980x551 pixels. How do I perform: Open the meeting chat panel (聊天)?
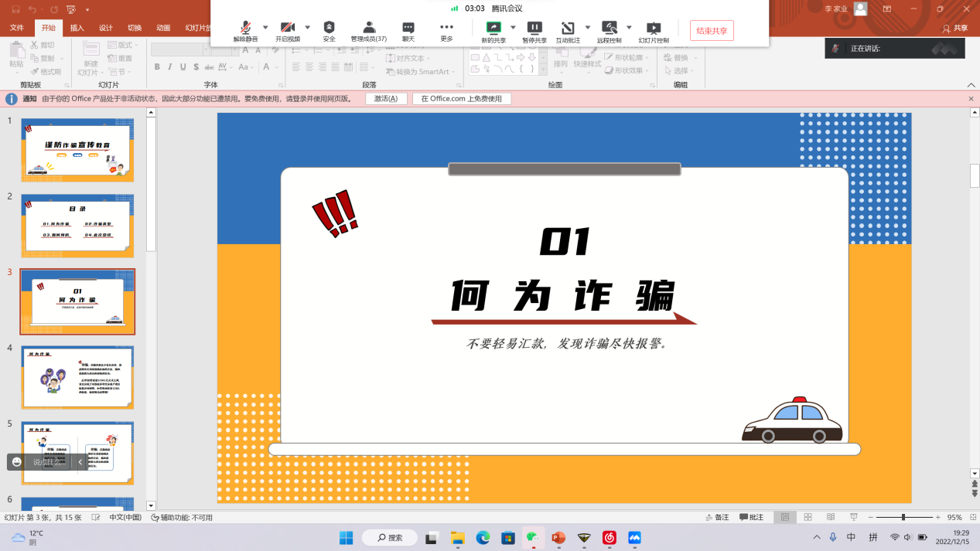click(x=408, y=29)
